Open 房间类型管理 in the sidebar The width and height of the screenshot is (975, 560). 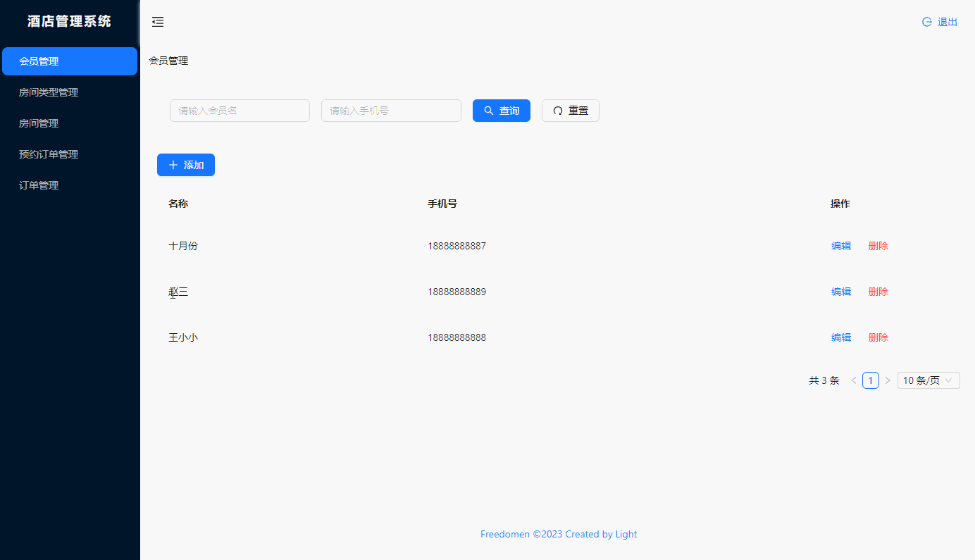click(70, 92)
